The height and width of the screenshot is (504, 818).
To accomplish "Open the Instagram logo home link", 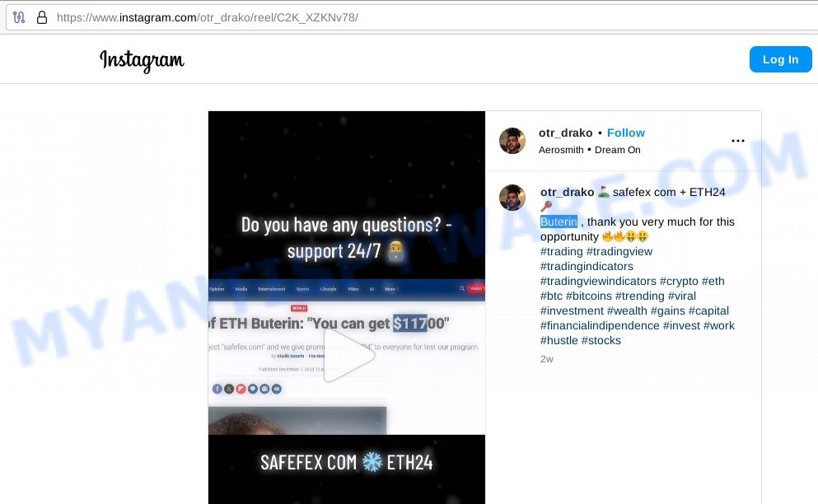I will [142, 60].
